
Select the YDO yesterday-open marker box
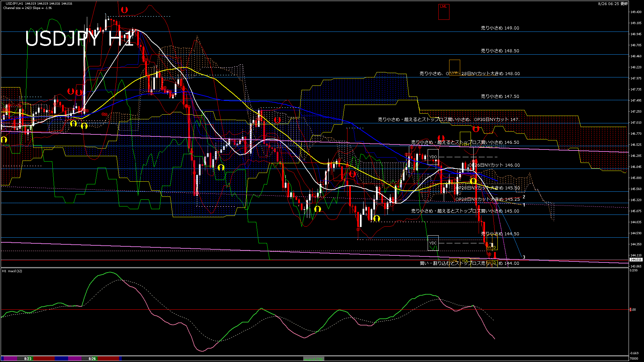coord(433,157)
